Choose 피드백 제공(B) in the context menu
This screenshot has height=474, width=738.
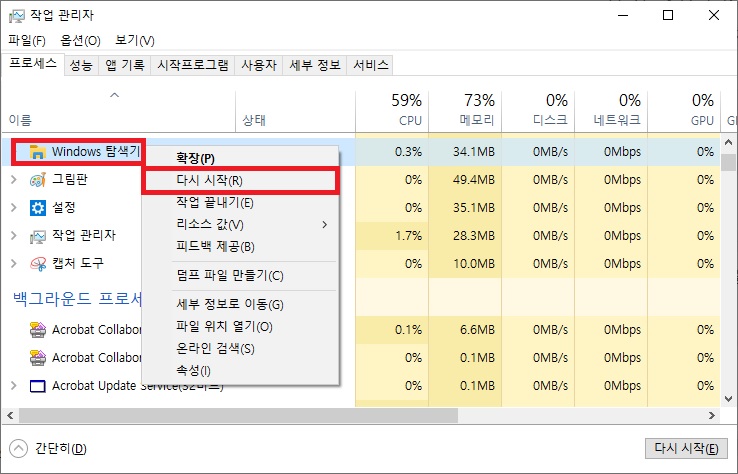point(241,247)
